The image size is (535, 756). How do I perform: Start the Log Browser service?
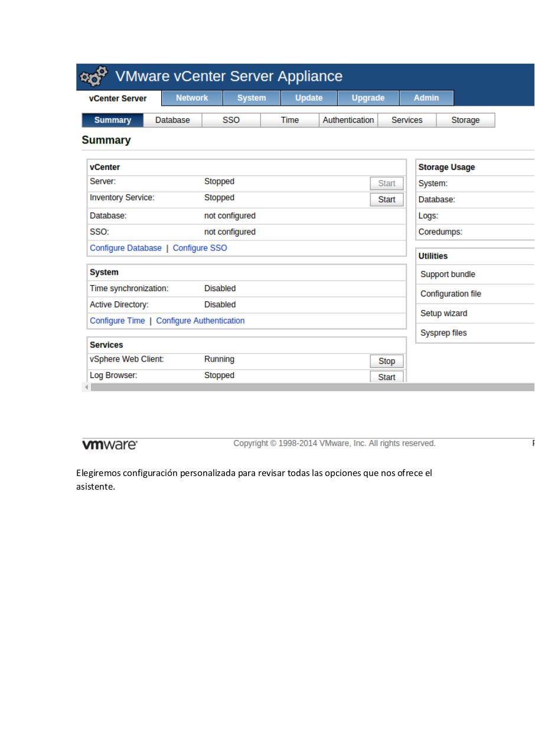[x=386, y=377]
